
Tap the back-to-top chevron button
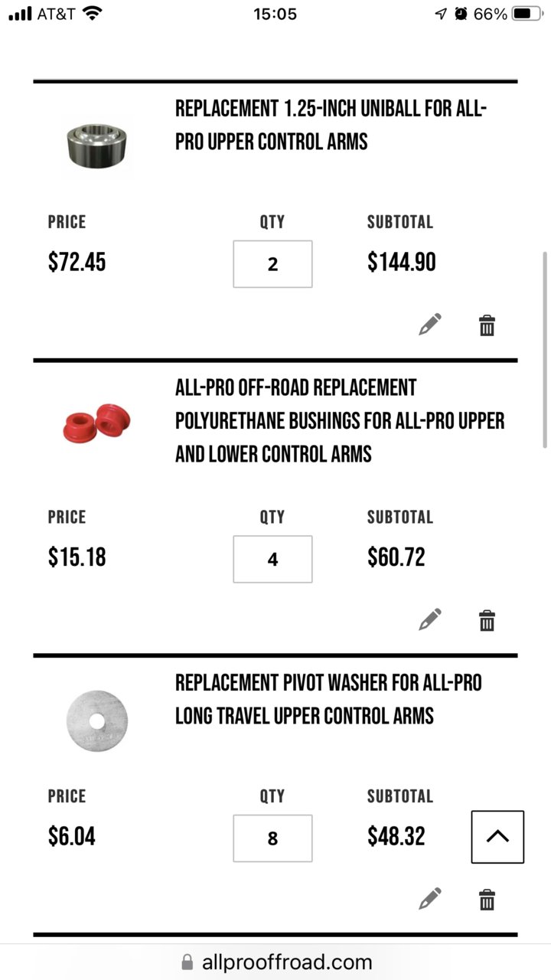point(497,837)
